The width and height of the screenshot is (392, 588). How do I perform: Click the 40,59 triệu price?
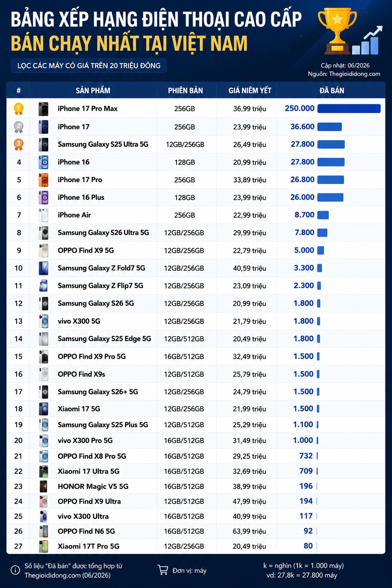click(250, 268)
